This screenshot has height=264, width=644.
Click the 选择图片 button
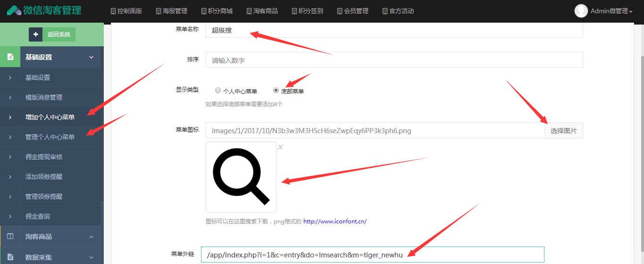(x=563, y=131)
